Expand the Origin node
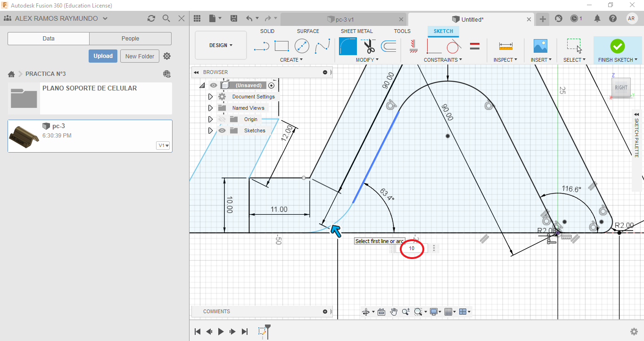644x341 pixels. (x=211, y=119)
